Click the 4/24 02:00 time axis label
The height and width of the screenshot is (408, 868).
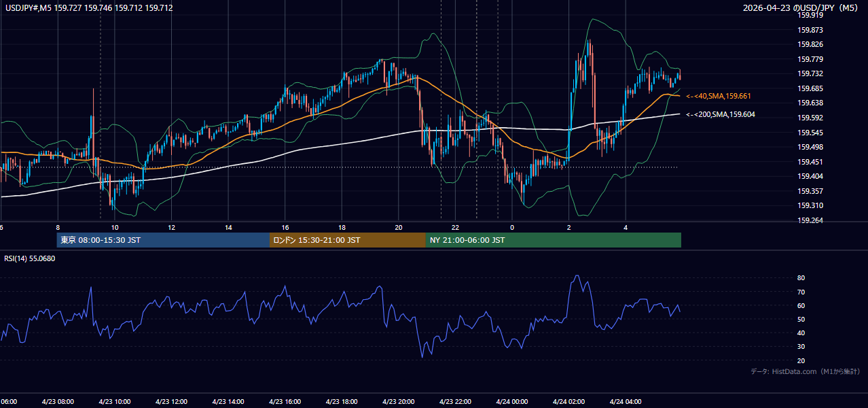pos(568,402)
